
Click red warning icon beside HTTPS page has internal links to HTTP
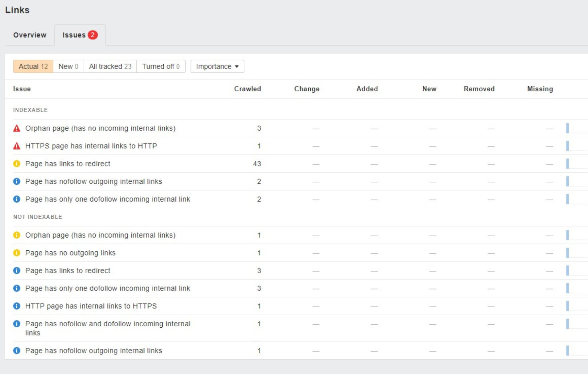17,146
